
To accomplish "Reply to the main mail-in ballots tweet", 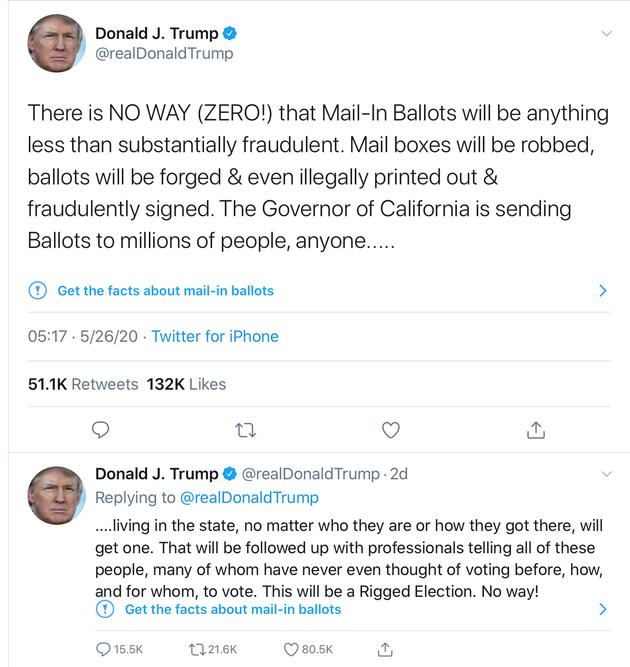I will (x=100, y=430).
